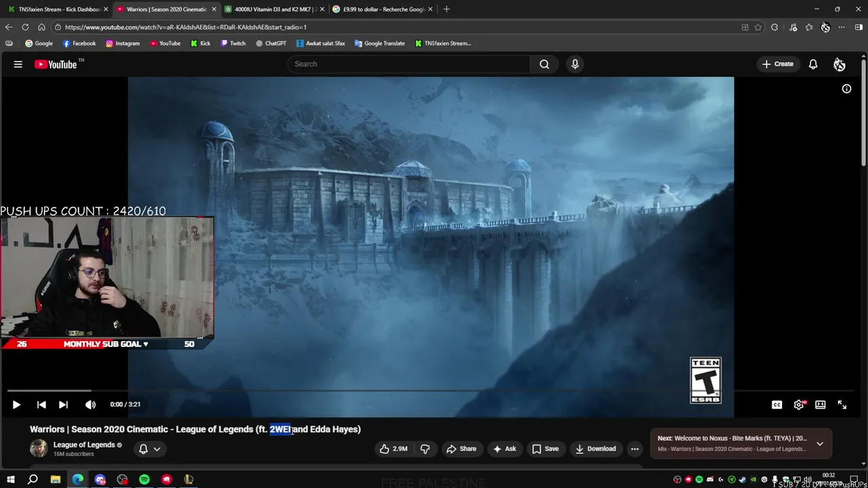Open video player settings gear

tap(799, 405)
